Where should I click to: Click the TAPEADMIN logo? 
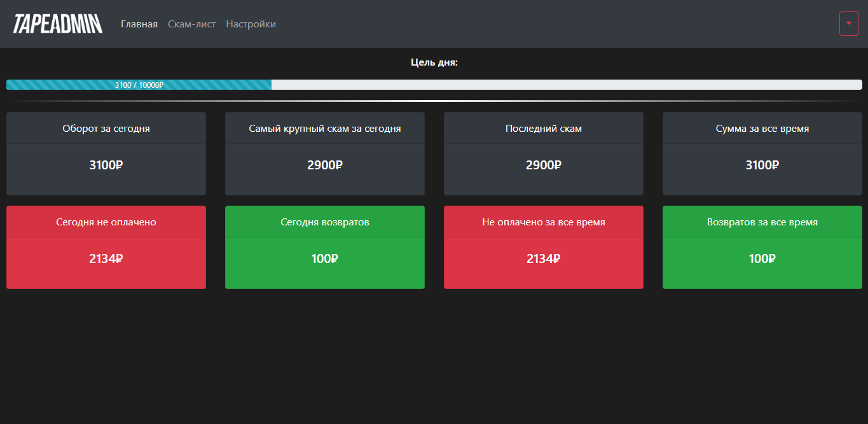[58, 24]
